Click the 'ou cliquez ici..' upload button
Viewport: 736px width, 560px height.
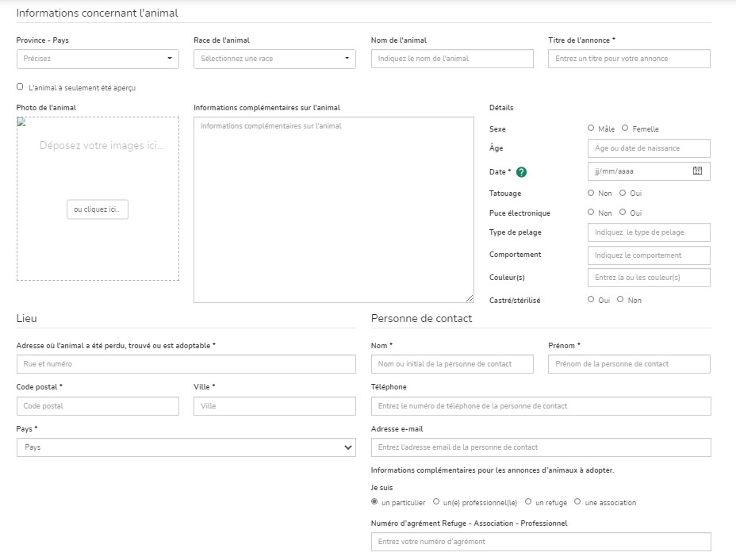click(98, 209)
